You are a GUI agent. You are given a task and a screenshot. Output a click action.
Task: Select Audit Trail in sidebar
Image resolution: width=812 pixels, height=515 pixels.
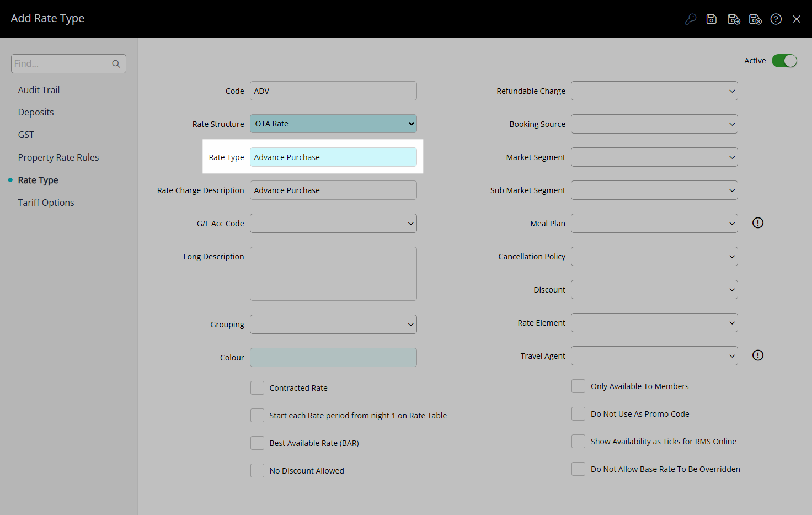[x=39, y=90]
